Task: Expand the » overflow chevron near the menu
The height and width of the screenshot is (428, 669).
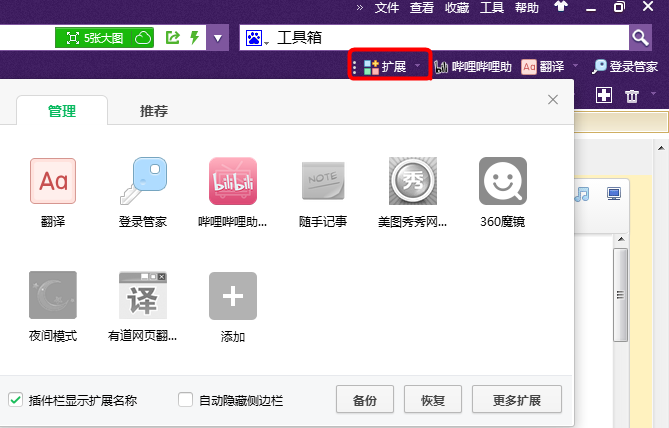Action: pos(360,7)
